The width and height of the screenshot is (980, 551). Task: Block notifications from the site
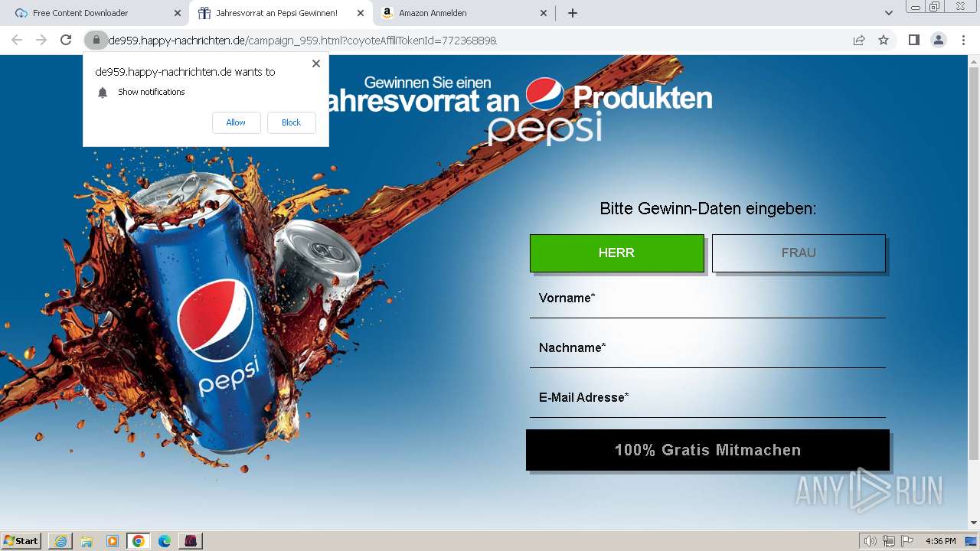click(x=291, y=122)
